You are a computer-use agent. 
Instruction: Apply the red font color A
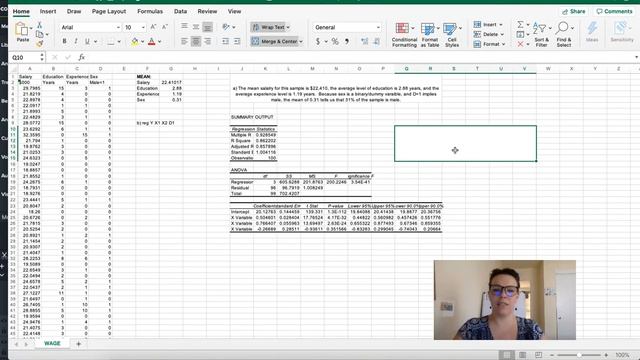(152, 41)
